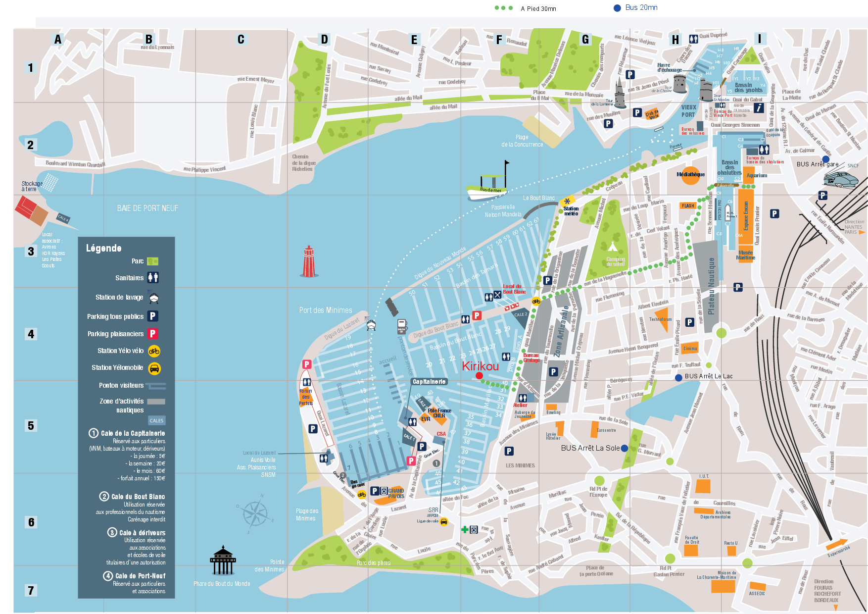Click the 'Bus 20mn' key at top

pos(635,7)
